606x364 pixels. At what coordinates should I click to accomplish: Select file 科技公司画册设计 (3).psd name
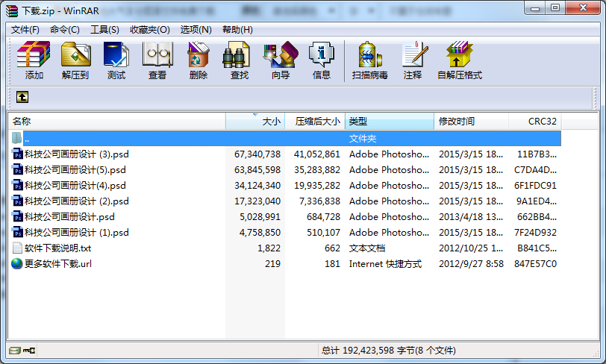77,154
